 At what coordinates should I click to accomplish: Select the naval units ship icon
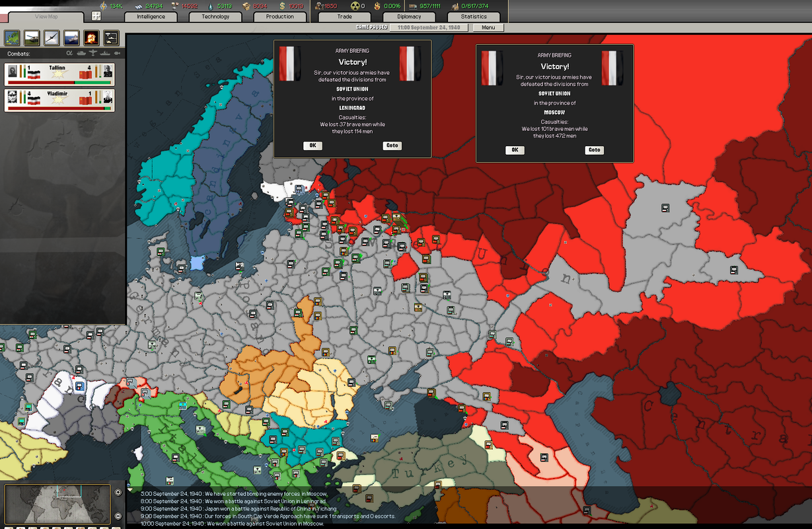[x=71, y=38]
